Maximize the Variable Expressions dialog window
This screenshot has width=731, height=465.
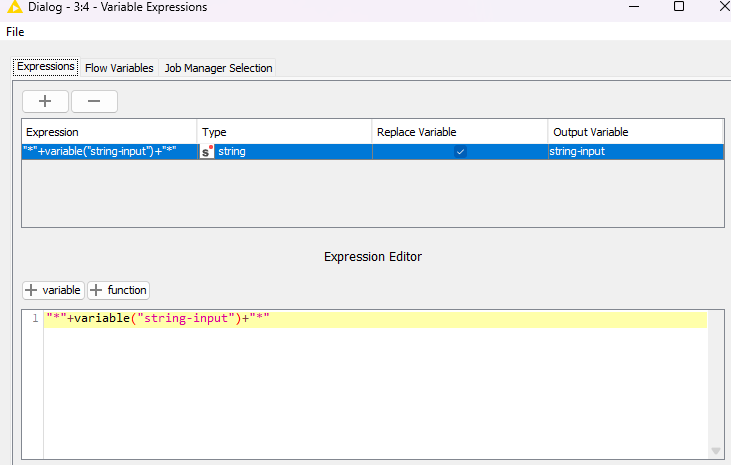(679, 7)
